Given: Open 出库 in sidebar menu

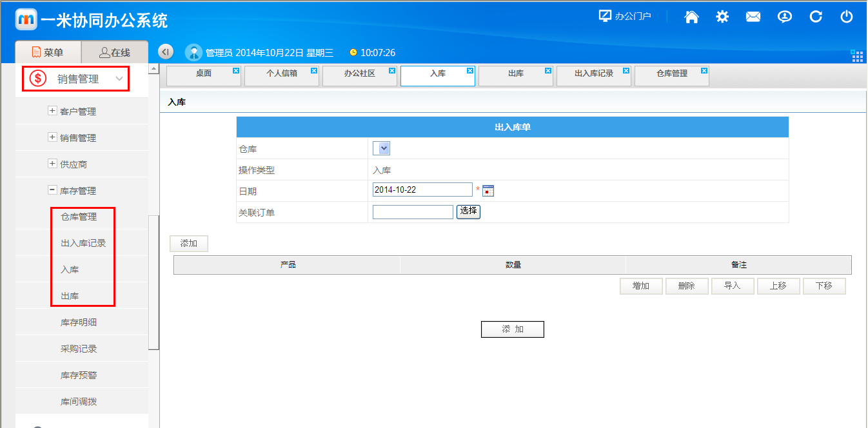Looking at the screenshot, I should point(70,296).
